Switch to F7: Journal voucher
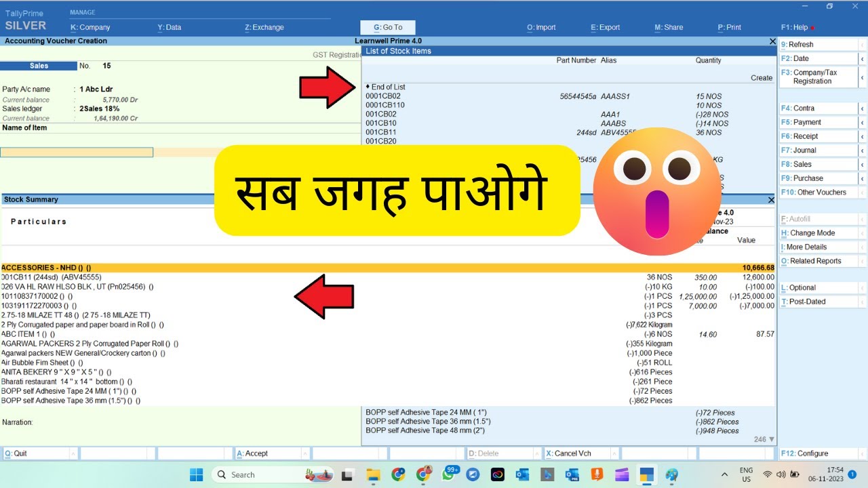 point(818,150)
